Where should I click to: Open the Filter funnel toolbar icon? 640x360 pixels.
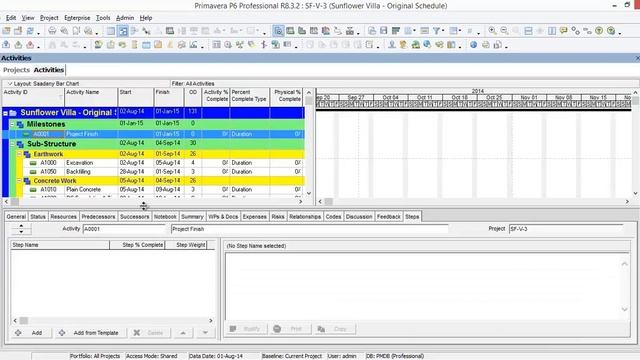436,31
